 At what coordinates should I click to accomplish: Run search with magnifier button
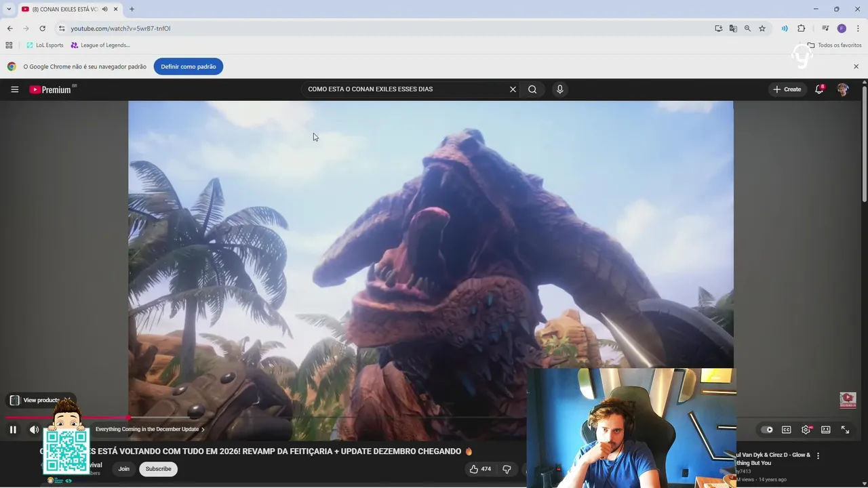(532, 89)
